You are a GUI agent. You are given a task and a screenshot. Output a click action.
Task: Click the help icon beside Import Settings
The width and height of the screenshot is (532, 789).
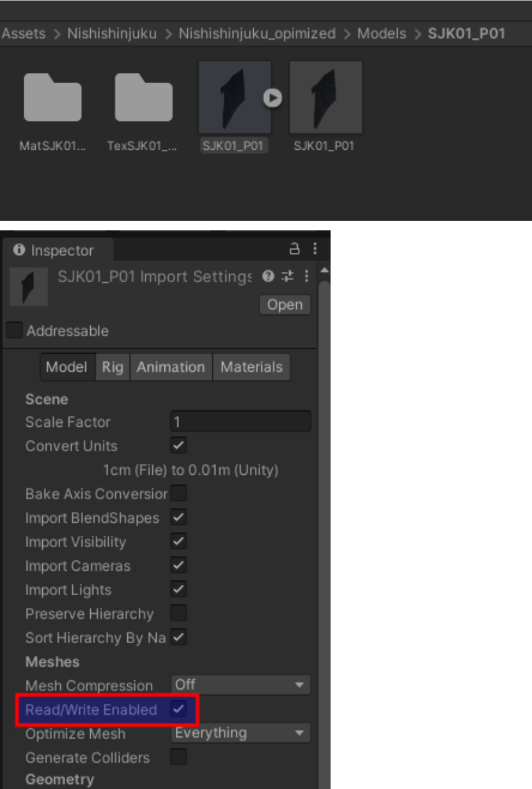click(x=269, y=278)
